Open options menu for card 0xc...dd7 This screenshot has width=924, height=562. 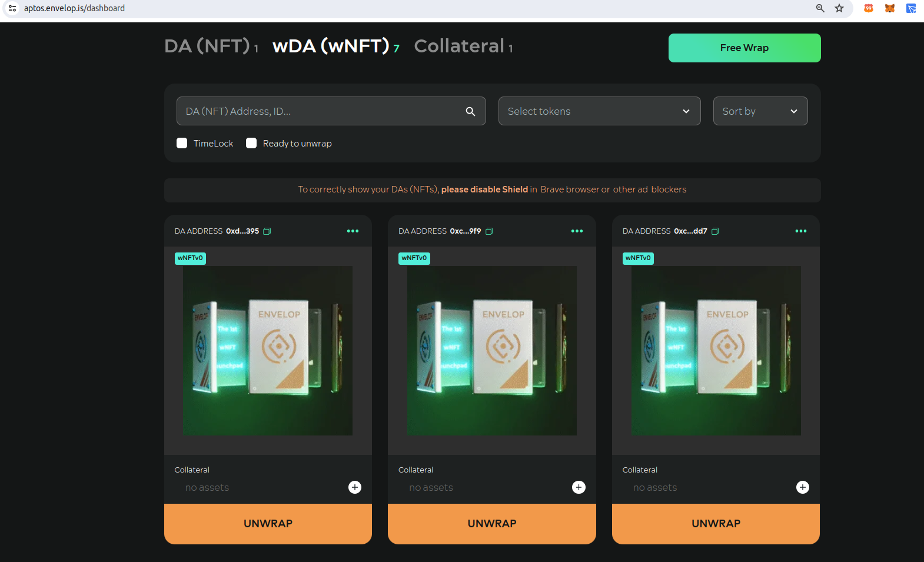801,231
